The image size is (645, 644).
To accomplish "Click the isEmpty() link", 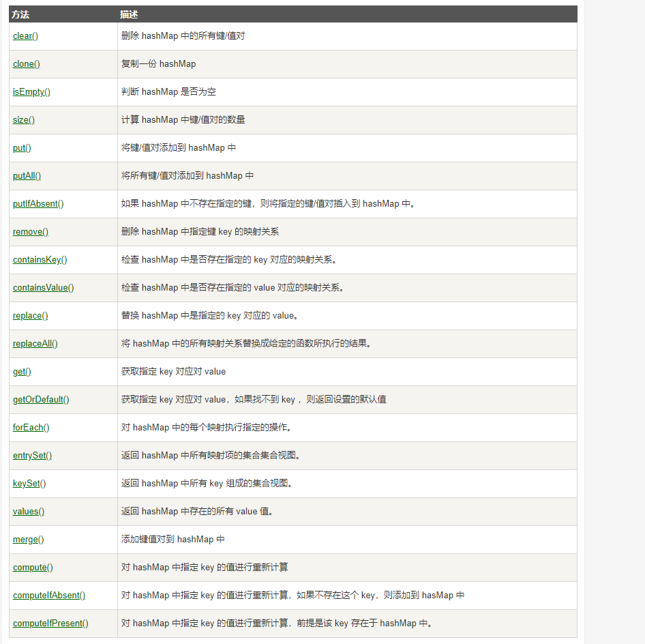I will (x=31, y=92).
